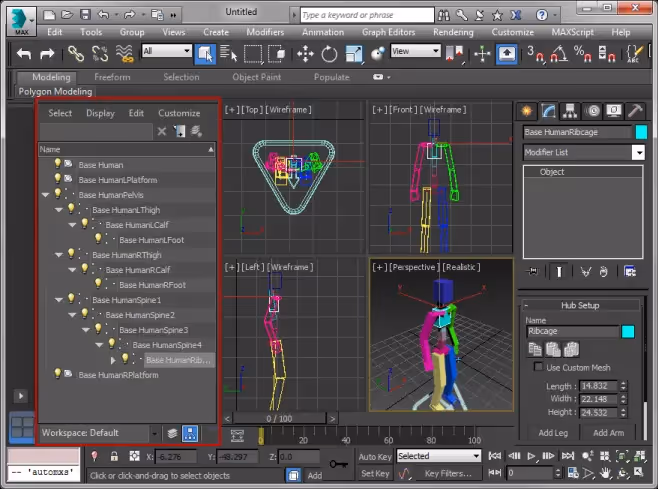Image resolution: width=658 pixels, height=489 pixels.
Task: Toggle the selection lock padlock icon
Action: tap(114, 456)
